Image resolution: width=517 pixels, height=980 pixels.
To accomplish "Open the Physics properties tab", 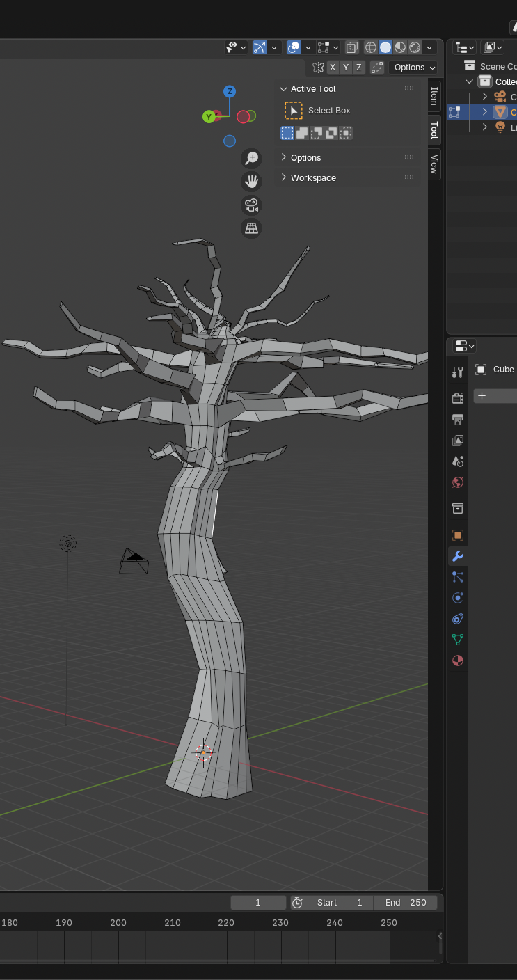I will tap(458, 598).
